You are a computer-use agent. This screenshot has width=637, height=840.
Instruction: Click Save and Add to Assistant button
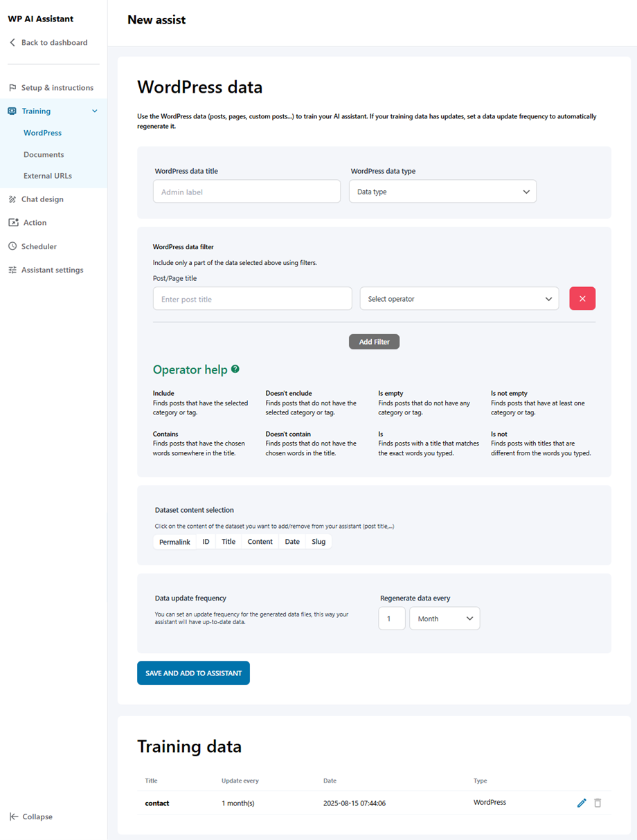pos(193,673)
